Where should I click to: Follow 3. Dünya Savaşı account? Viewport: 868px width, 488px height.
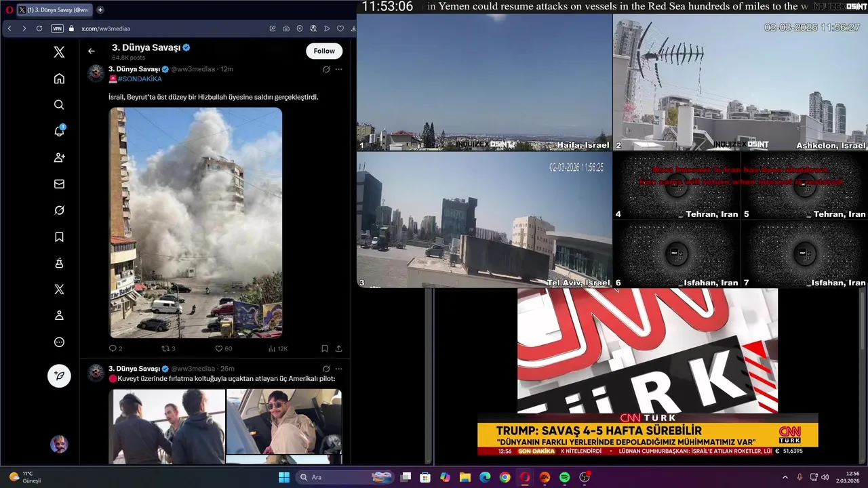[324, 51]
